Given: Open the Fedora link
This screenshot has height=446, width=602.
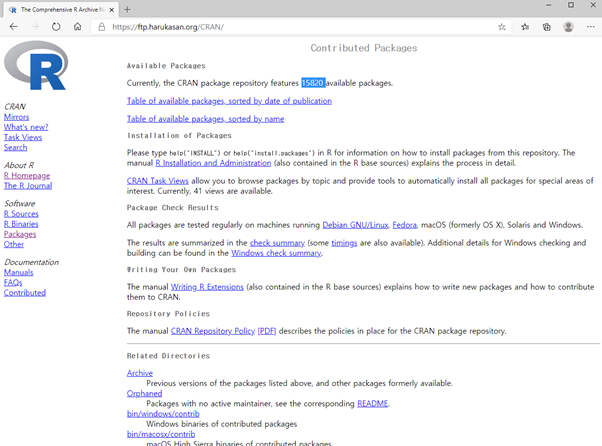Looking at the screenshot, I should coord(404,225).
